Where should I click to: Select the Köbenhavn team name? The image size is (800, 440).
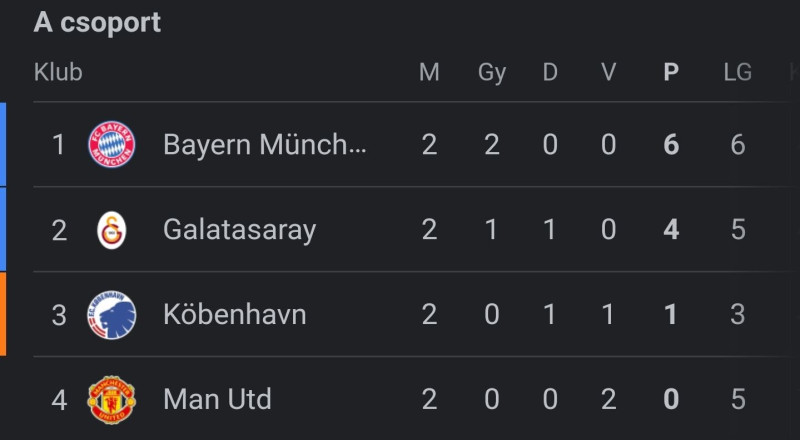[x=235, y=315]
